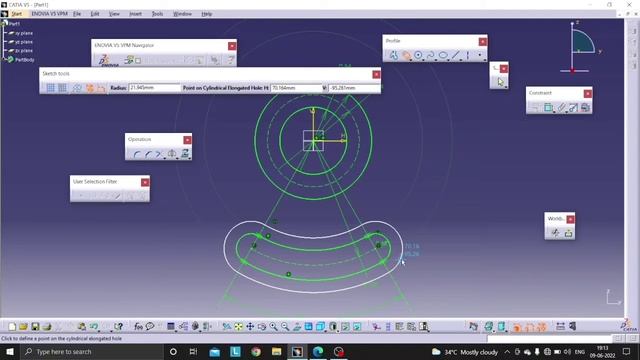
Task: Click the V coordinate input field
Action: click(x=354, y=88)
